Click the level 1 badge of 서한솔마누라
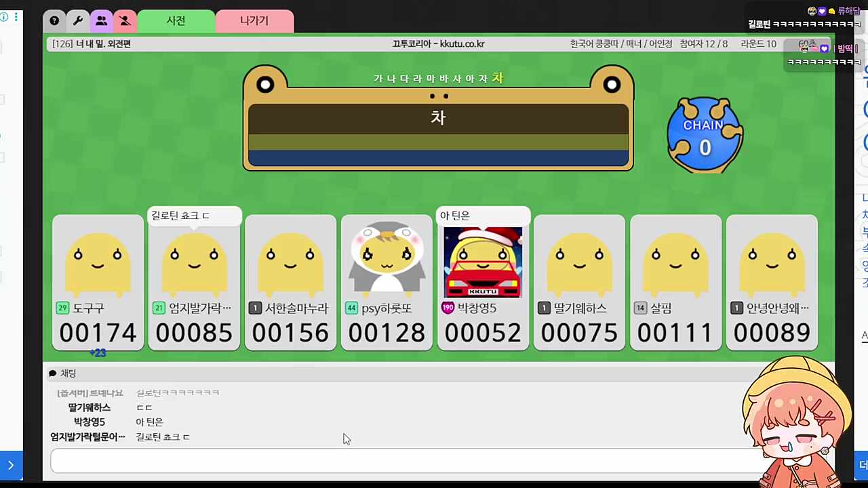Image resolution: width=868 pixels, height=488 pixels. [255, 308]
